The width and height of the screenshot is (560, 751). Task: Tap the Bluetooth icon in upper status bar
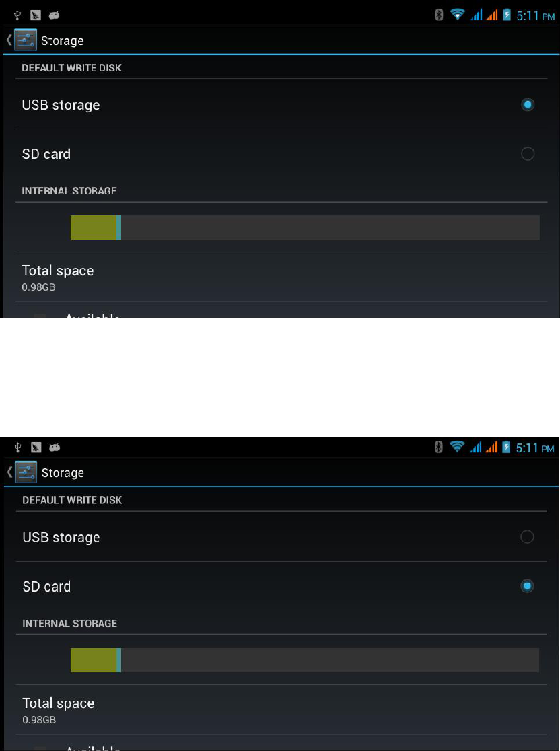[x=438, y=15]
